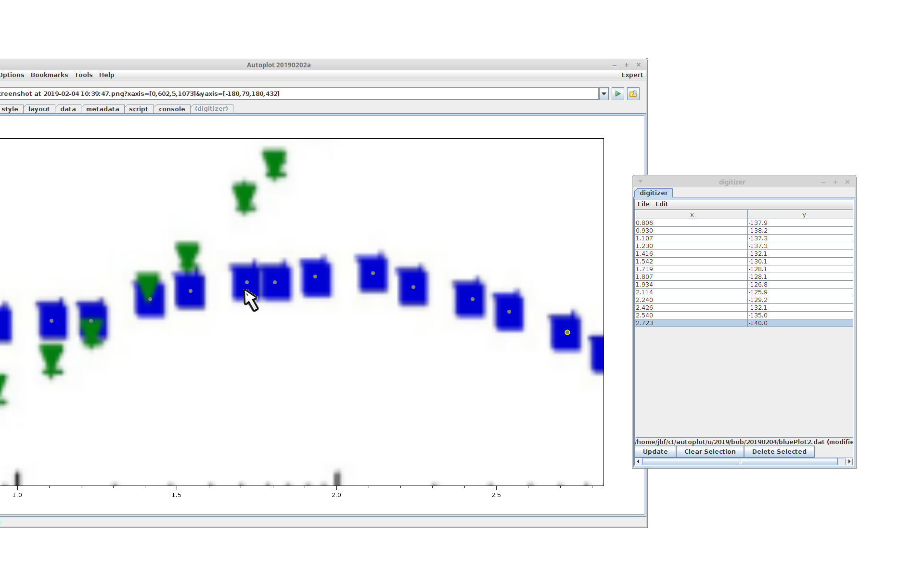Select the row with x 2.114
This screenshot has height=578, width=924.
pyautogui.click(x=744, y=292)
